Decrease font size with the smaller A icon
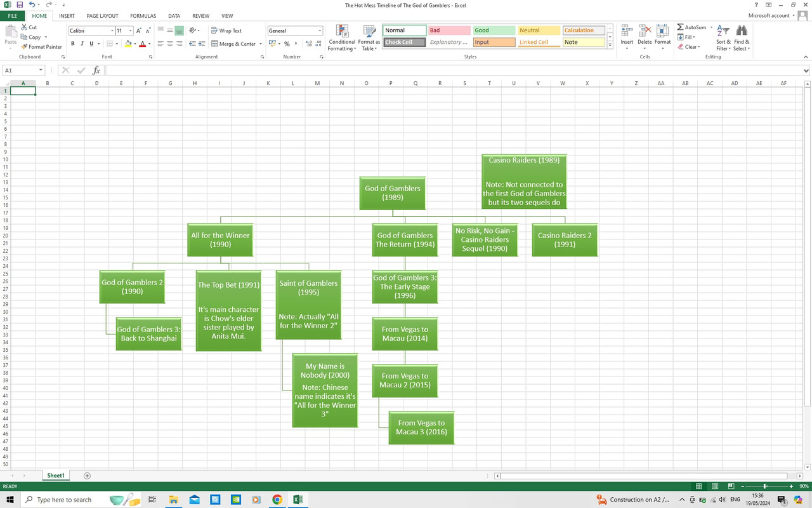The height and width of the screenshot is (508, 812). (x=148, y=30)
